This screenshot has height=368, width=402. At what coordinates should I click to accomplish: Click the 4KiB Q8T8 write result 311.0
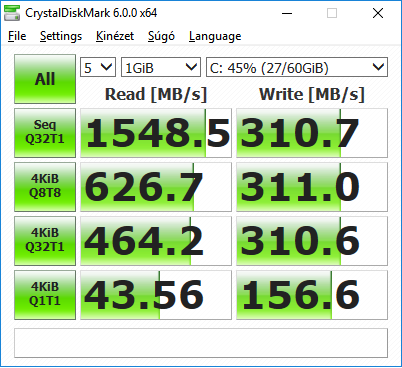click(x=312, y=187)
